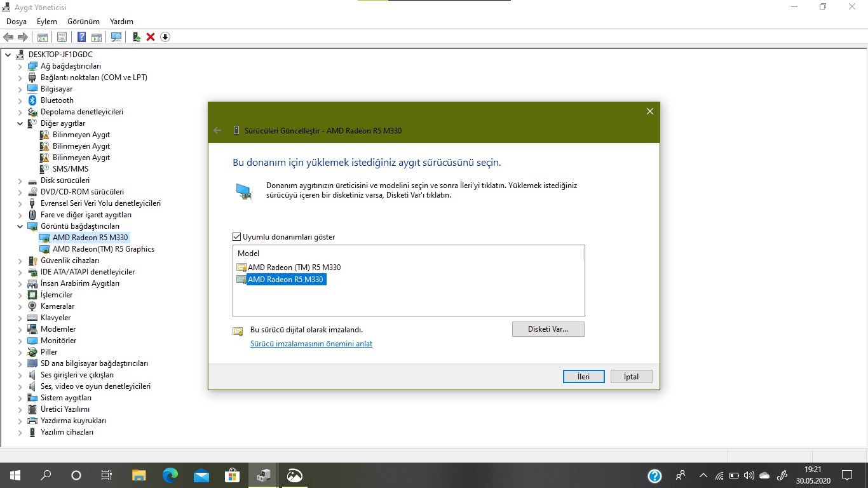
Task: Collapse the DESKTOP-JF1DGDC root node
Action: click(8, 55)
